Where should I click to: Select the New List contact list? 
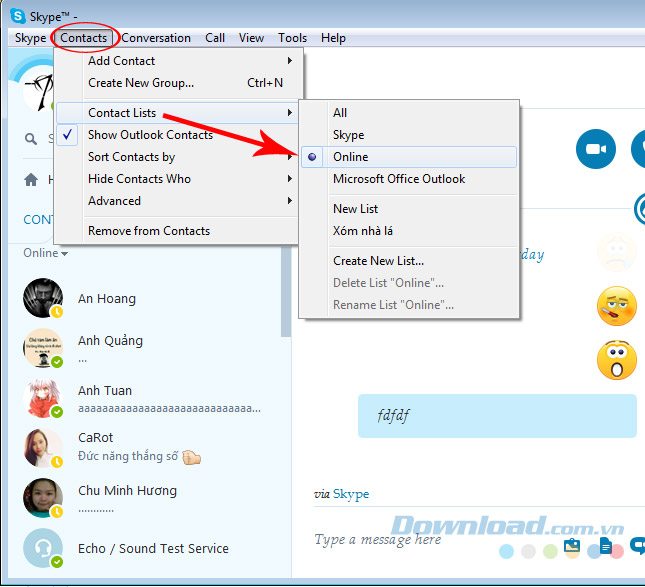(408, 209)
